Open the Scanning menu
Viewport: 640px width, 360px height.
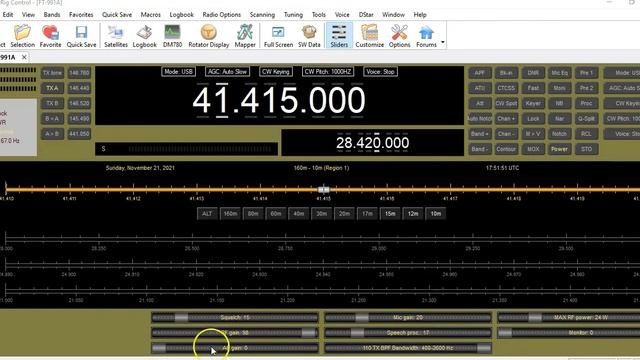point(262,15)
